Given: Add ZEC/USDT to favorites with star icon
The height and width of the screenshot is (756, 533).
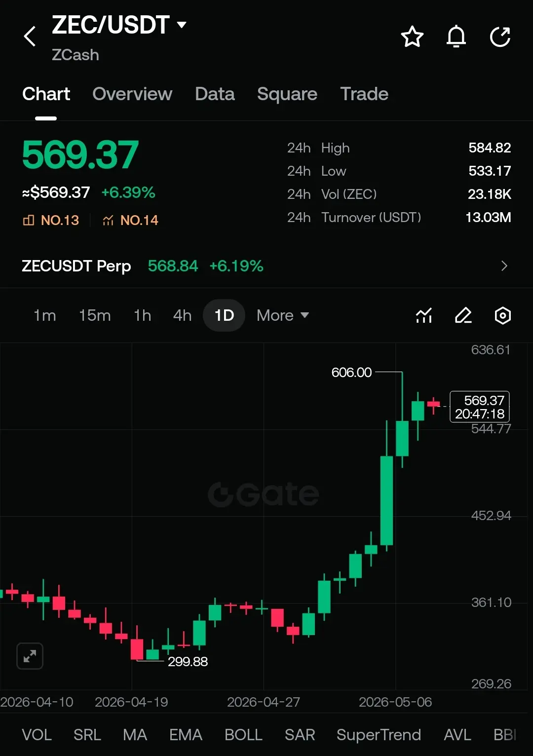Looking at the screenshot, I should click(x=412, y=37).
